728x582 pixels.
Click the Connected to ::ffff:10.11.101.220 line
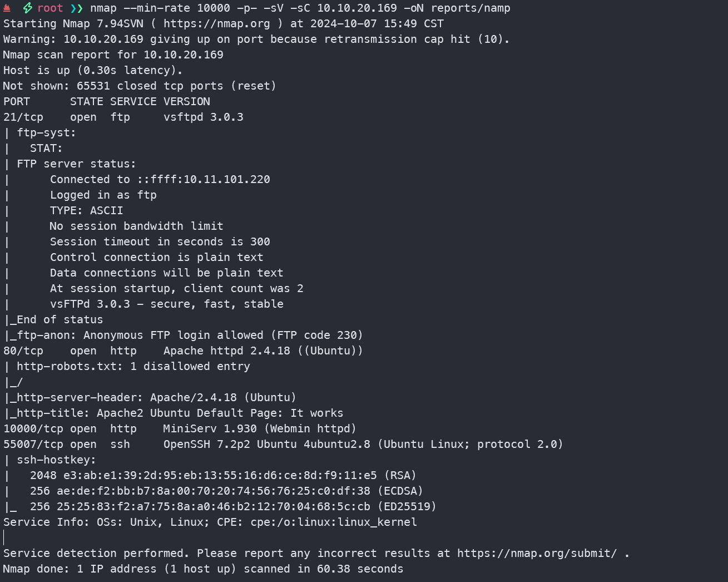160,180
